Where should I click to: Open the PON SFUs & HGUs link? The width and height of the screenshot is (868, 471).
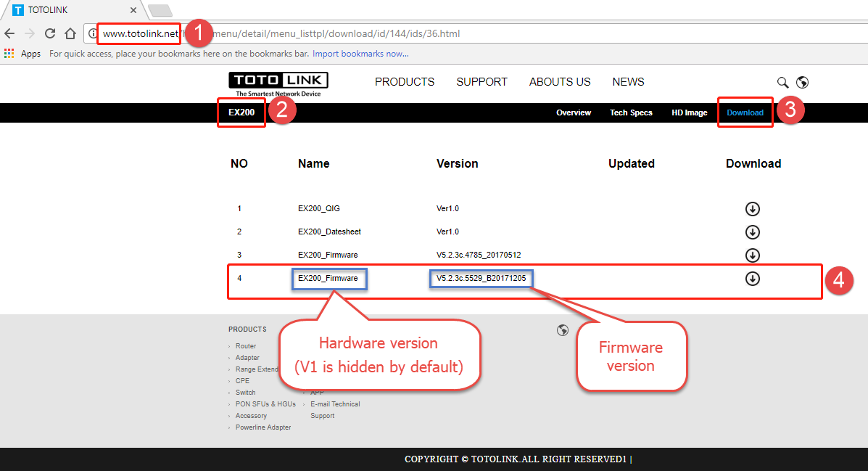pyautogui.click(x=265, y=404)
